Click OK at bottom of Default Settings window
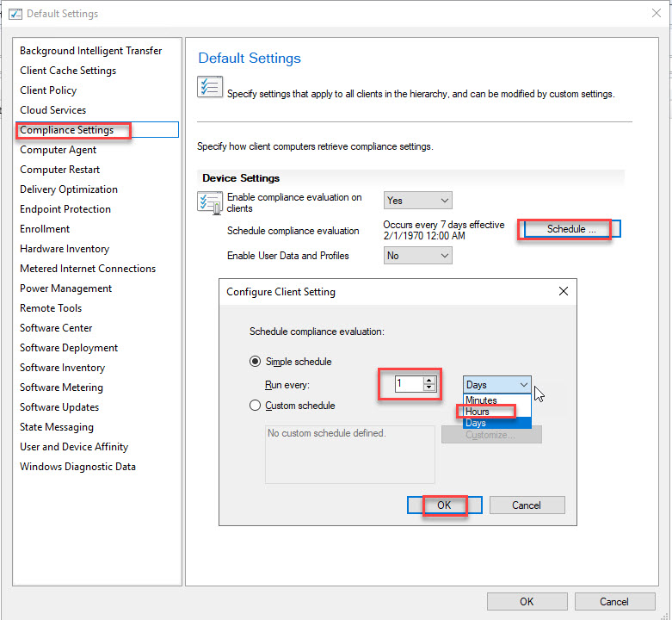Viewport: 672px width, 620px height. tap(527, 602)
